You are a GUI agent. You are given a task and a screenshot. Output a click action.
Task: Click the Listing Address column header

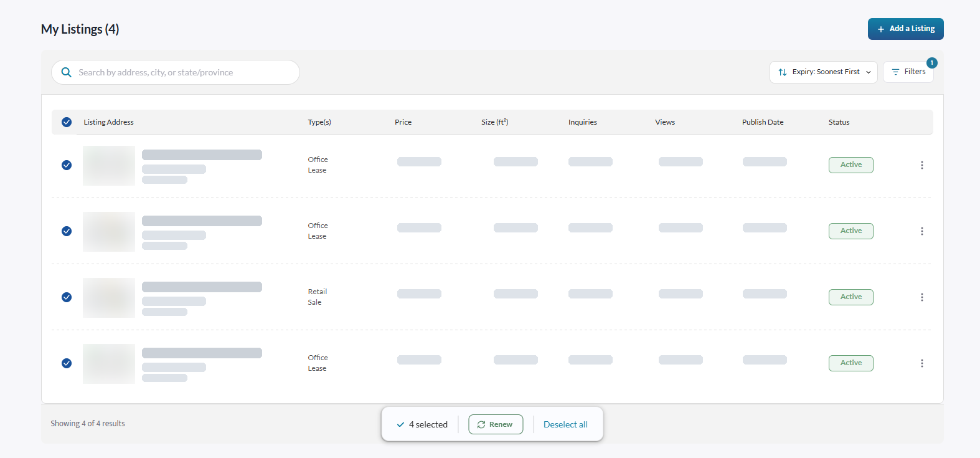108,122
